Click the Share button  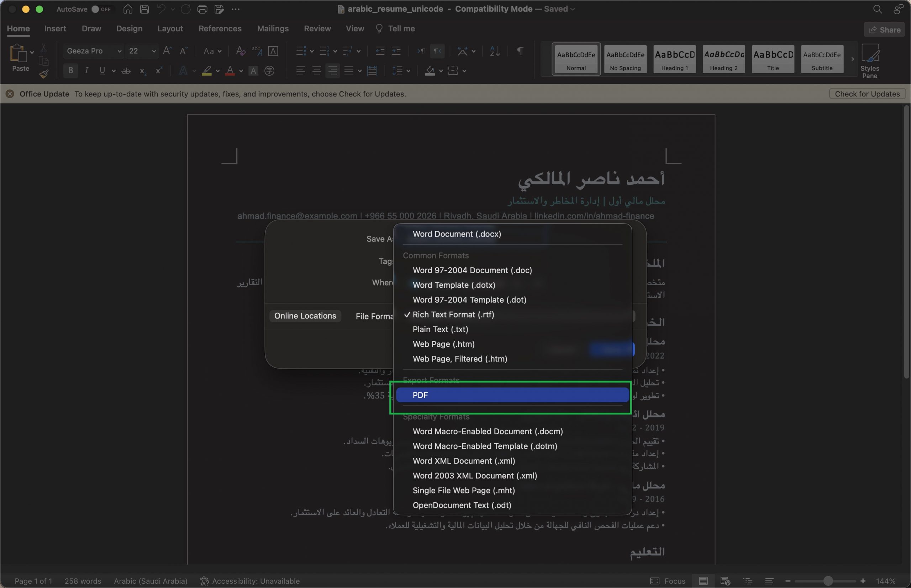(x=884, y=30)
